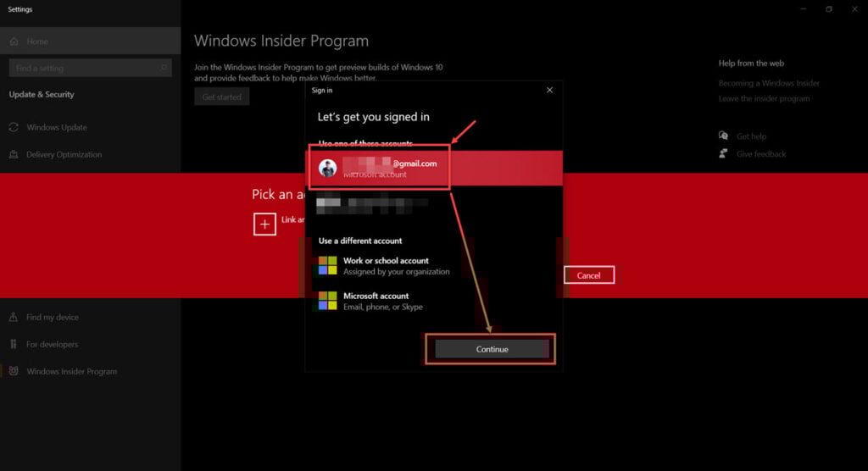Restore down the Settings window
Viewport: 868px width, 471px height.
pyautogui.click(x=829, y=8)
